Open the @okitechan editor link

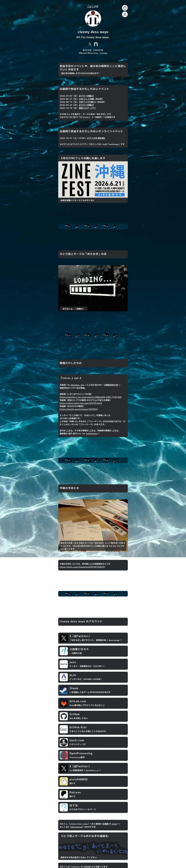point(92,434)
